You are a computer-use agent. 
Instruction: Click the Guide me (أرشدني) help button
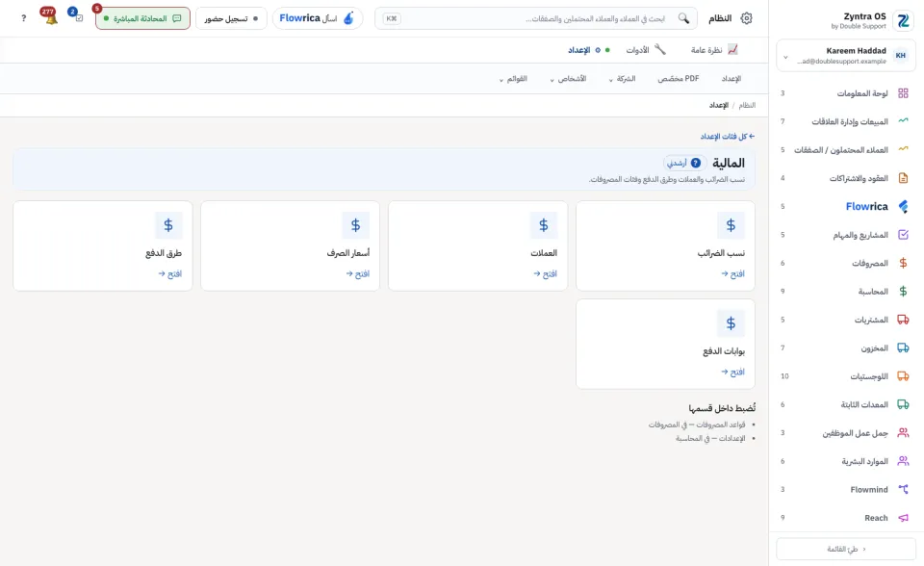click(x=684, y=163)
